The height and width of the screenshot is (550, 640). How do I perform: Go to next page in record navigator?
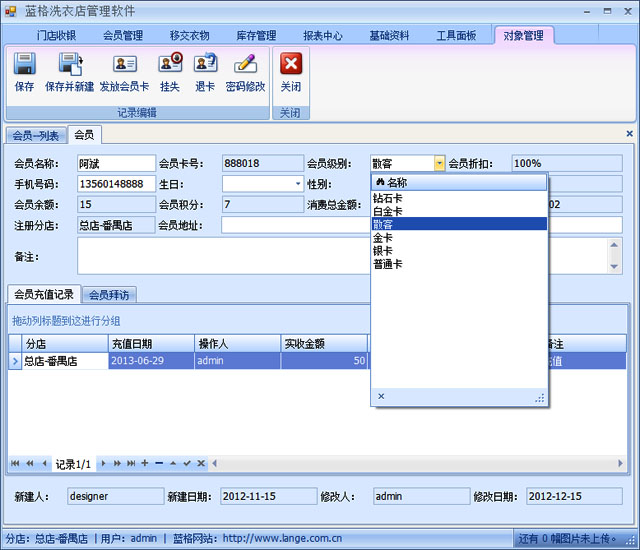tap(117, 463)
